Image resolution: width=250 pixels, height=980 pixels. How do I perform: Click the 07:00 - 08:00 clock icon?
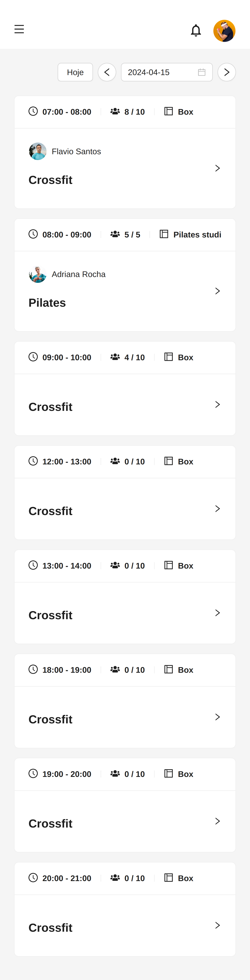coord(33,112)
